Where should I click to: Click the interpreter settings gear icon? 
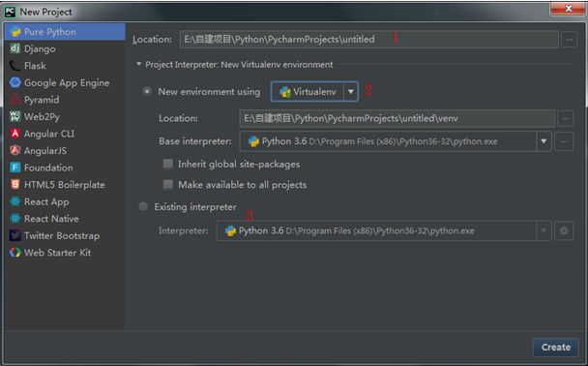pos(564,230)
